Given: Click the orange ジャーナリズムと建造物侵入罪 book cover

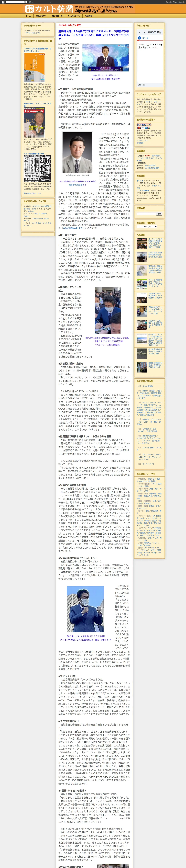Looking at the screenshot, I should pyautogui.click(x=34, y=67).
